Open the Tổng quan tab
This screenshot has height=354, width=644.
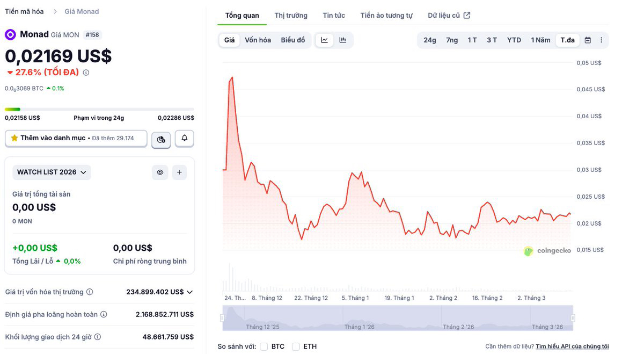[x=242, y=16]
